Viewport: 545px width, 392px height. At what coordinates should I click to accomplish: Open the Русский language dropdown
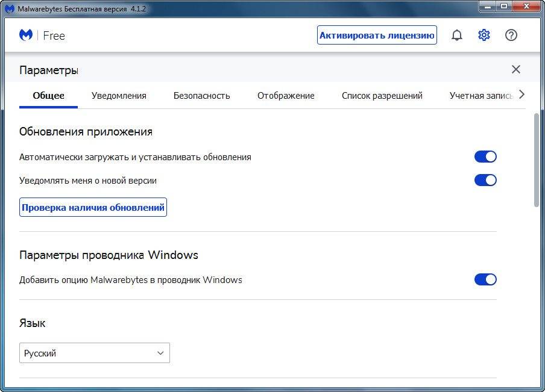[95, 353]
